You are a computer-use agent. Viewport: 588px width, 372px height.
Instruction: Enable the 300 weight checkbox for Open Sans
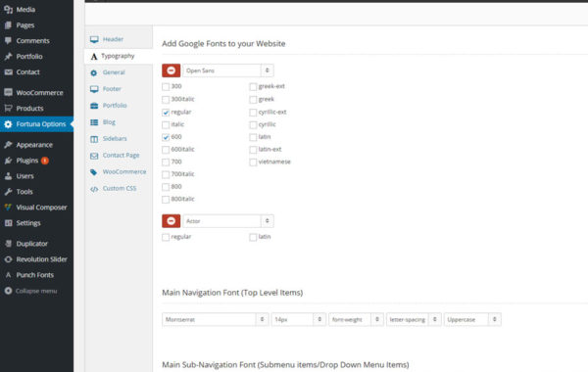point(166,87)
